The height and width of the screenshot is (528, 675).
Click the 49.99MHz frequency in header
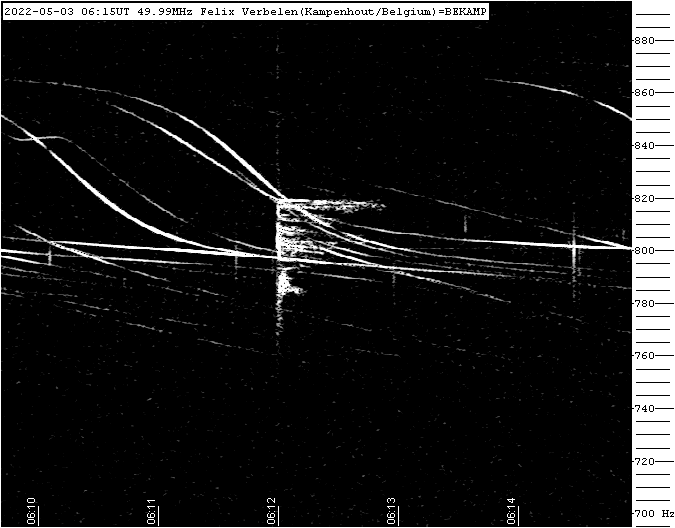[x=165, y=12]
